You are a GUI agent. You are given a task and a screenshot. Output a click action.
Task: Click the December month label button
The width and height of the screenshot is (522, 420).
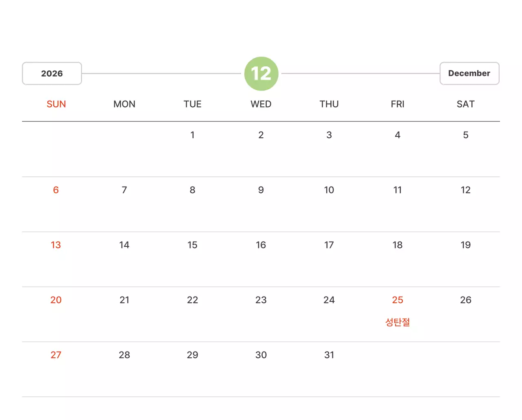[x=469, y=73]
